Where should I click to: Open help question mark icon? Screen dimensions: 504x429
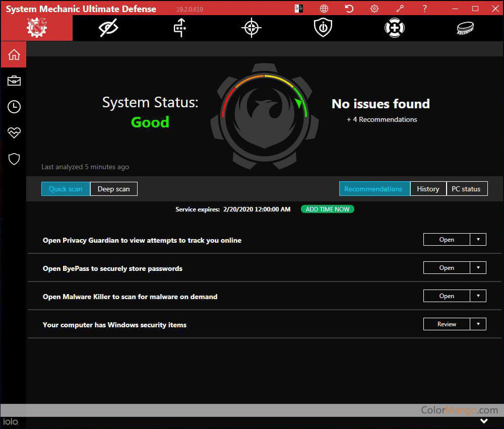coord(424,9)
